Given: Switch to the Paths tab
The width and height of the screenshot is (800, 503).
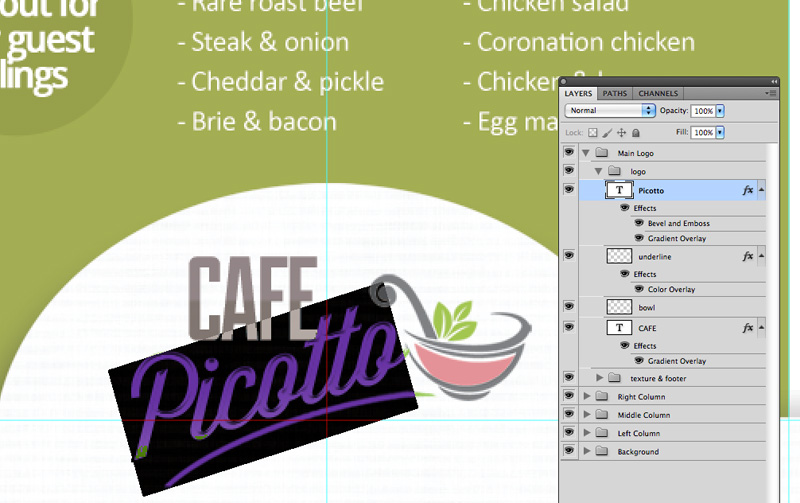Looking at the screenshot, I should (x=614, y=93).
